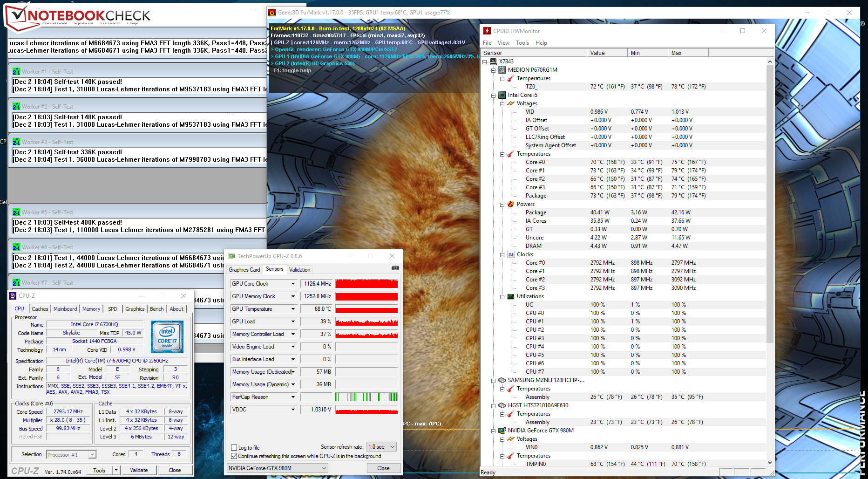Open the VDDC sensor dropdown in GPU-Z
Screen dimensions: 868x479
pyautogui.click(x=293, y=410)
